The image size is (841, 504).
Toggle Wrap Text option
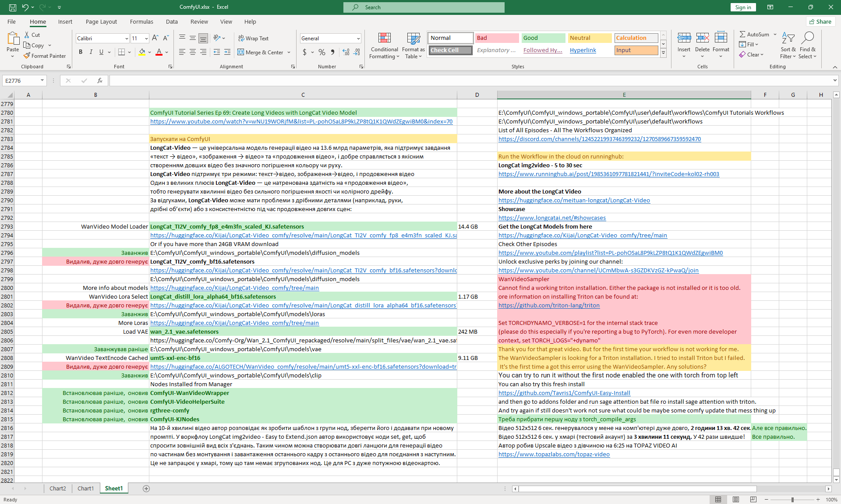253,38
